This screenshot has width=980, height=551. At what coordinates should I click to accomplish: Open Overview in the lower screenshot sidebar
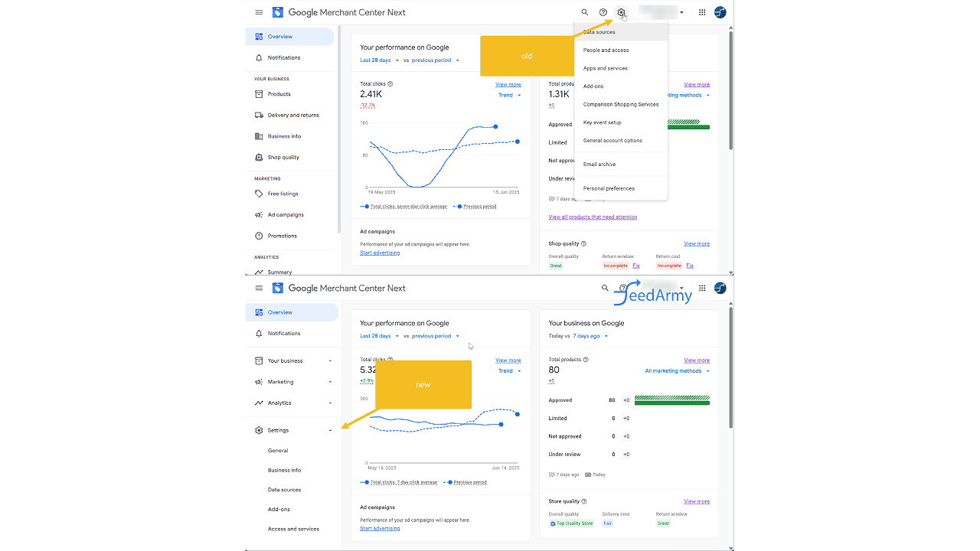pyautogui.click(x=292, y=312)
